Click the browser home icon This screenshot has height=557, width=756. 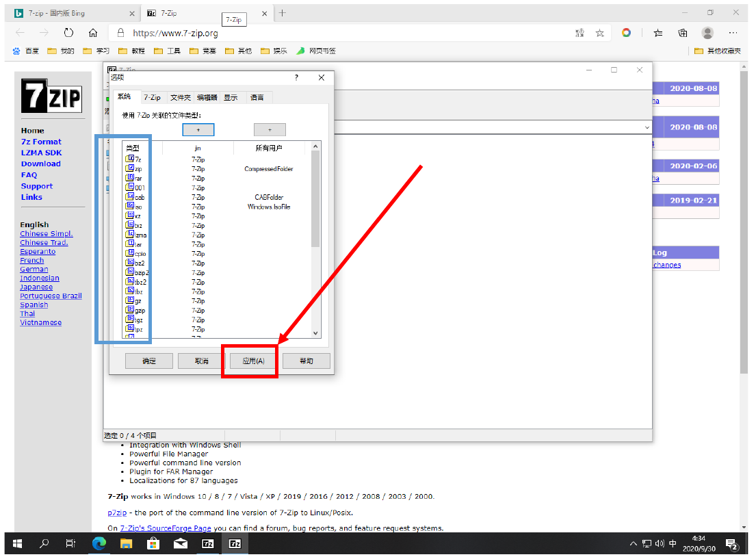click(x=93, y=33)
